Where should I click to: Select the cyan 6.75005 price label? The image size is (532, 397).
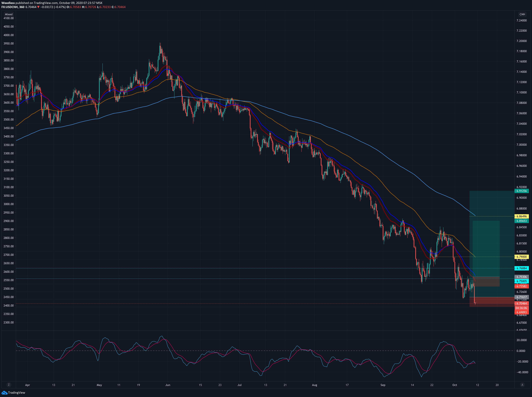point(521,281)
